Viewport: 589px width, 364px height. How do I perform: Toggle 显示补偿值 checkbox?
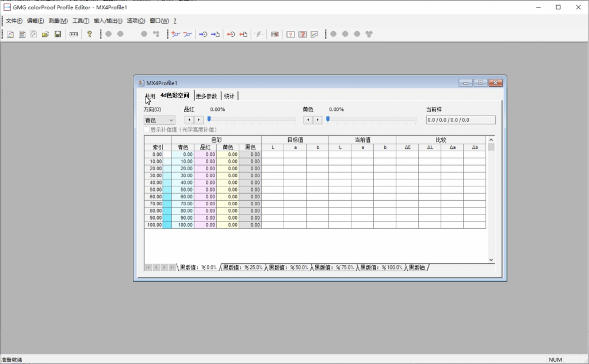147,129
